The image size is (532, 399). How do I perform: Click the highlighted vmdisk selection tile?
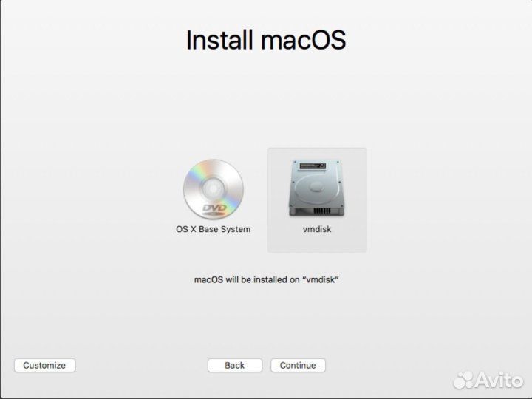tap(317, 199)
